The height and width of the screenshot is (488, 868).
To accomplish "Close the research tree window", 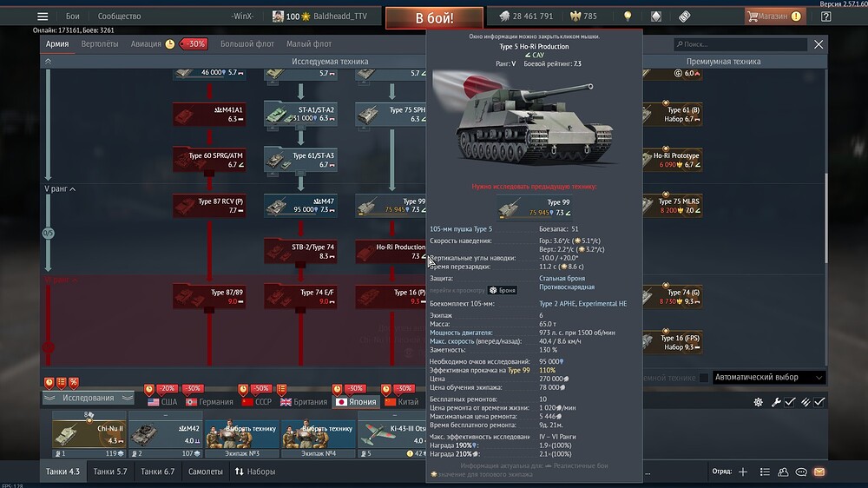I will [819, 44].
